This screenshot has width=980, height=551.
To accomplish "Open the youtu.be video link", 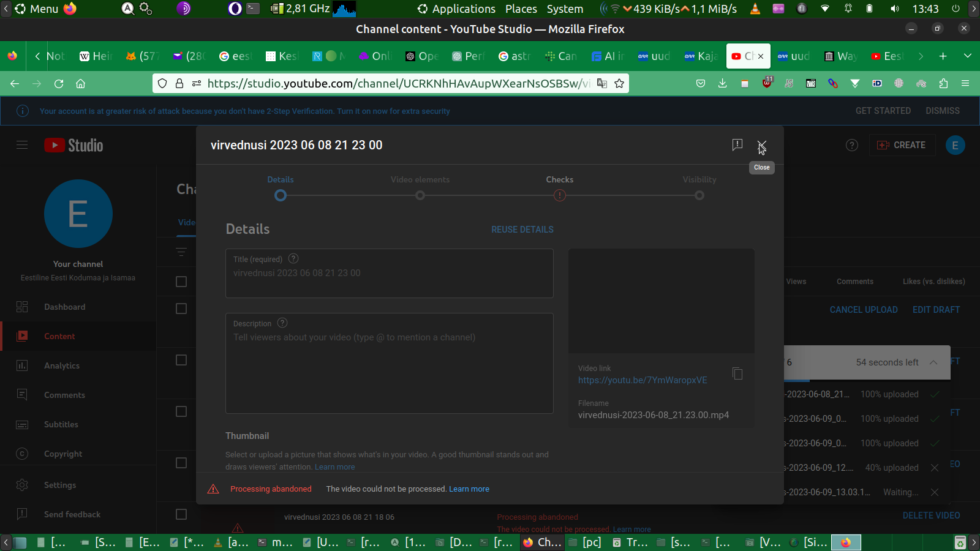I will point(643,380).
